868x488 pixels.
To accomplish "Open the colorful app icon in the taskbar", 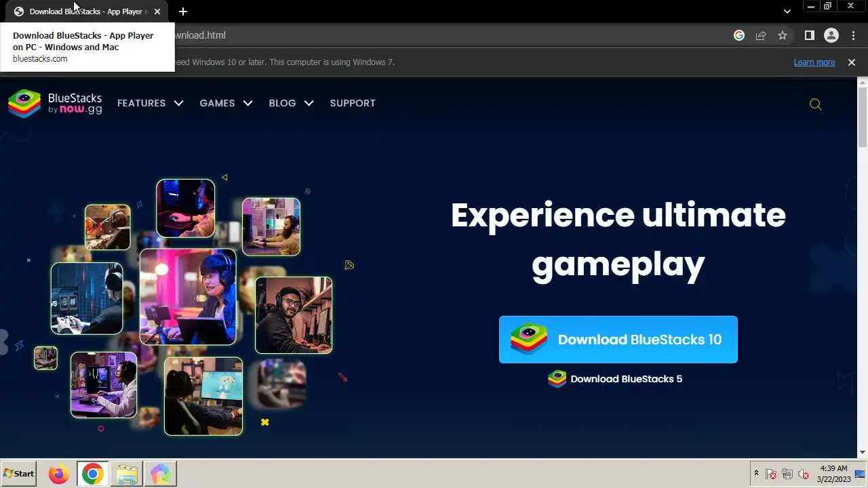I will tap(161, 474).
